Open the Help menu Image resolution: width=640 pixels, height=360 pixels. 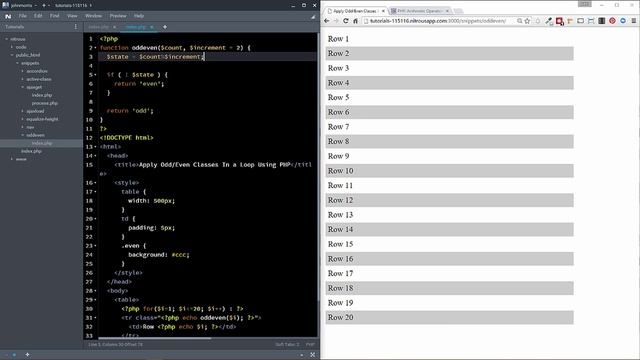[x=139, y=16]
